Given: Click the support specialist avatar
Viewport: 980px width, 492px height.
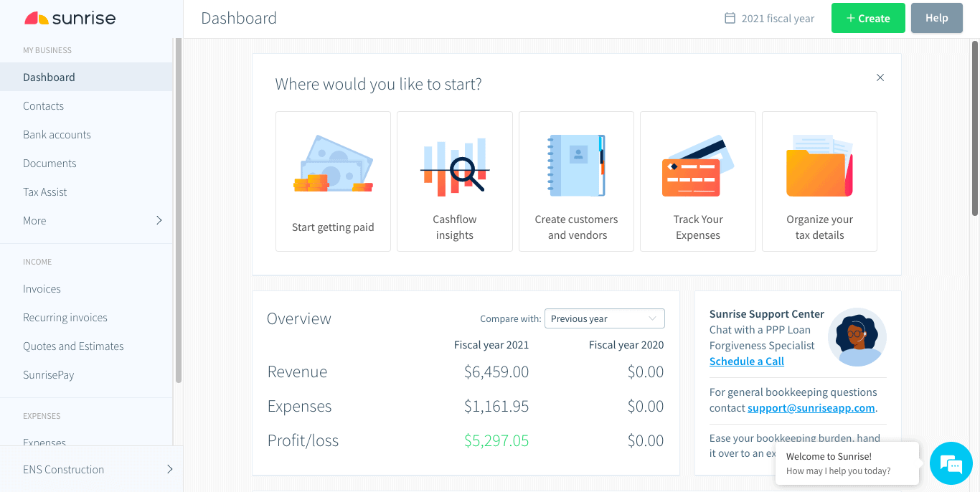Looking at the screenshot, I should tap(857, 337).
